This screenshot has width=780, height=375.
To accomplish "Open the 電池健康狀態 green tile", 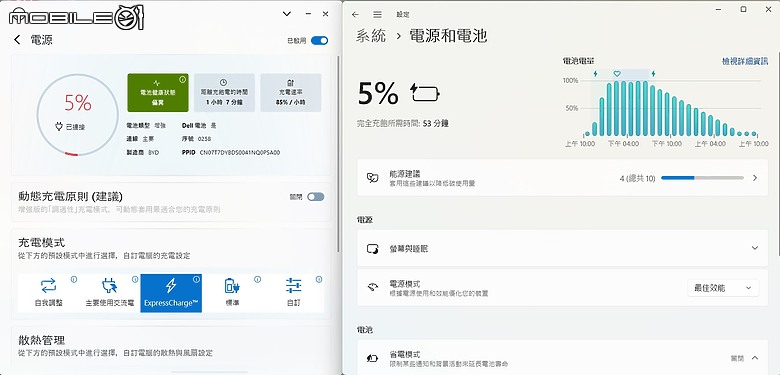I will click(158, 93).
